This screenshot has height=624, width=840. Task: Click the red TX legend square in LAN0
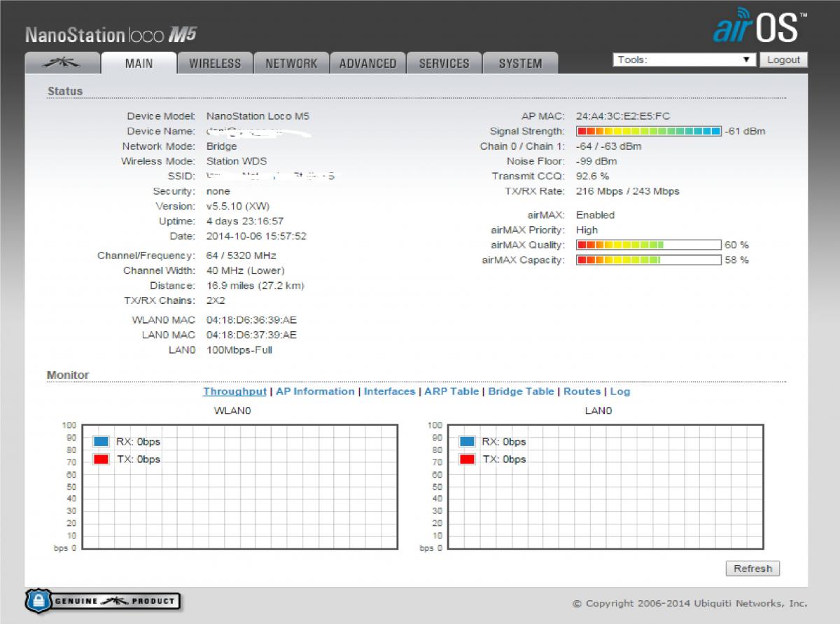[x=468, y=459]
